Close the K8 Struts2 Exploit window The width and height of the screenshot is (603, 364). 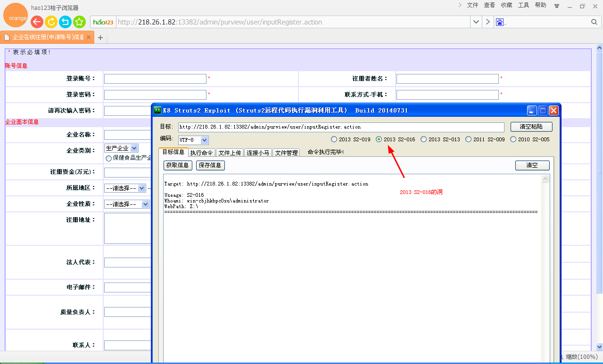tap(553, 110)
